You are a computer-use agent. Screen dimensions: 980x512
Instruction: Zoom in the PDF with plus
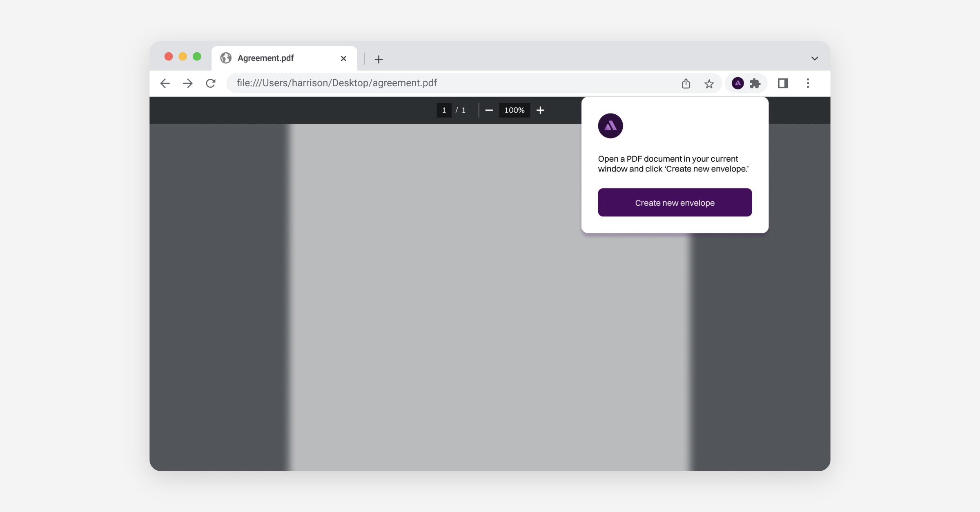click(x=540, y=110)
